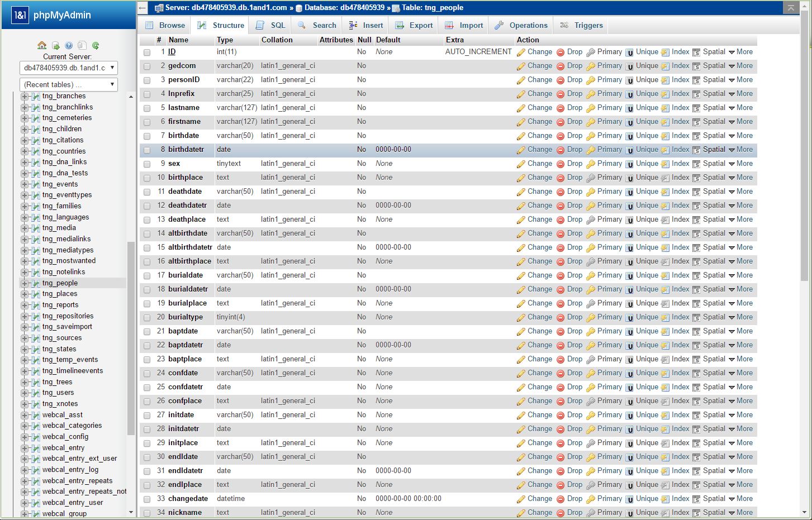Expand the tng_people tree node
This screenshot has width=812, height=520.
point(24,283)
